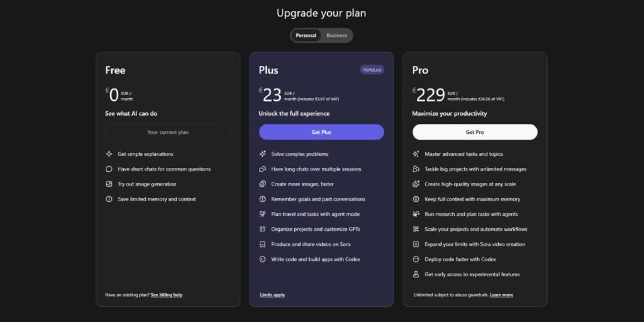Open the Learn more link in Pro
Screen dimensions: 644x322
[x=501, y=294]
